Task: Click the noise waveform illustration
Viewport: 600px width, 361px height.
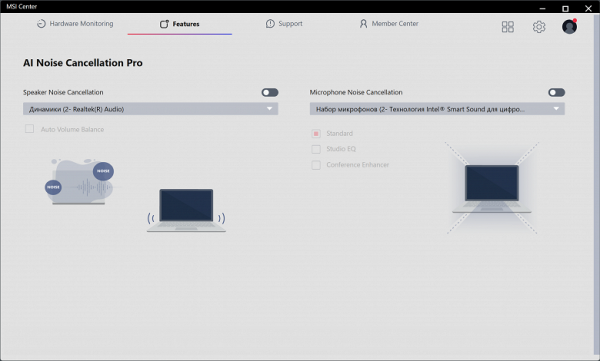Action: point(80,181)
